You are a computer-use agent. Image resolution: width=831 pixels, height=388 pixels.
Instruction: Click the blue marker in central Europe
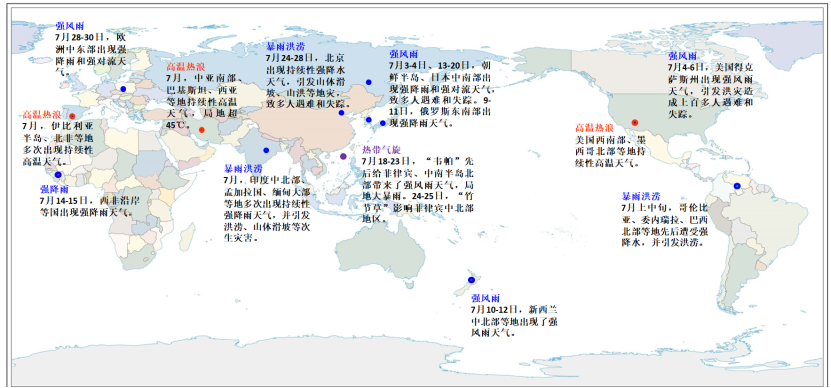coord(123,89)
